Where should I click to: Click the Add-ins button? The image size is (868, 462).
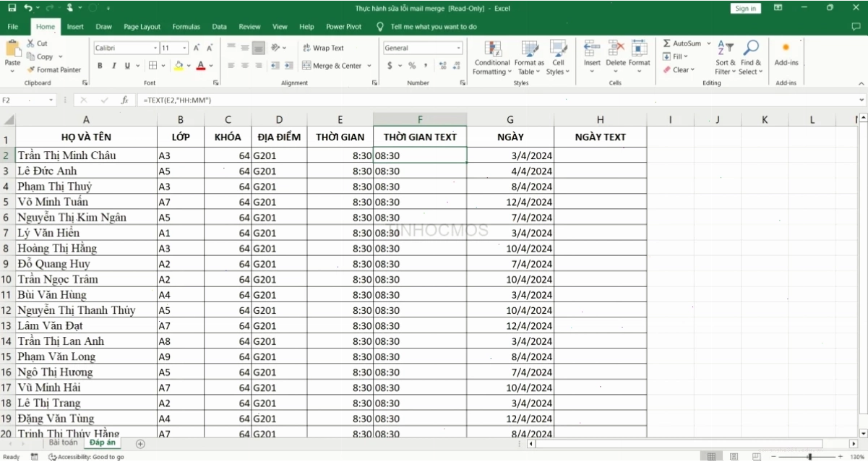pyautogui.click(x=786, y=54)
